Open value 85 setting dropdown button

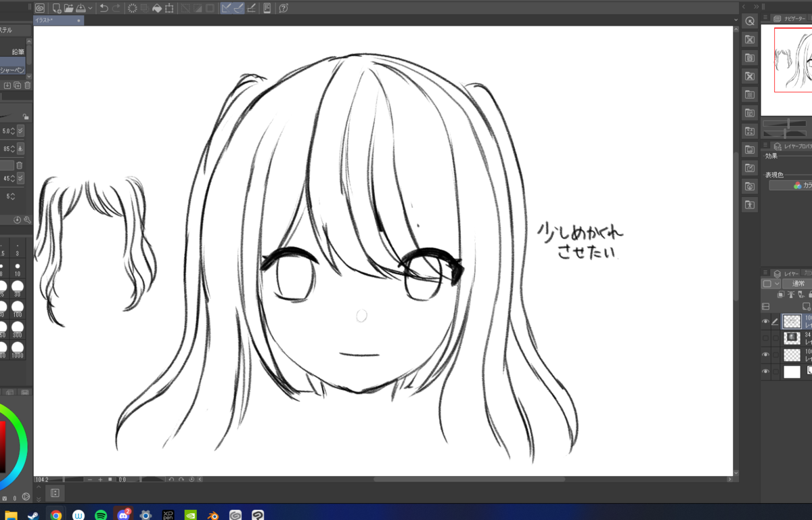pyautogui.click(x=20, y=148)
